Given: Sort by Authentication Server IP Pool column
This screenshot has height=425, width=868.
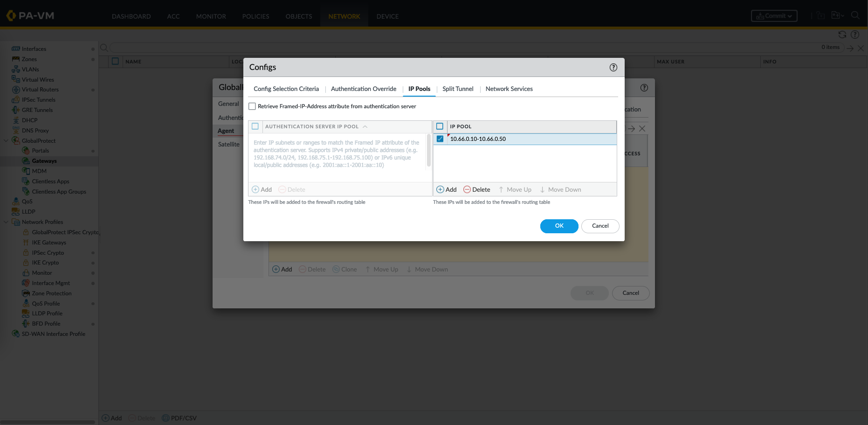Looking at the screenshot, I should (311, 126).
